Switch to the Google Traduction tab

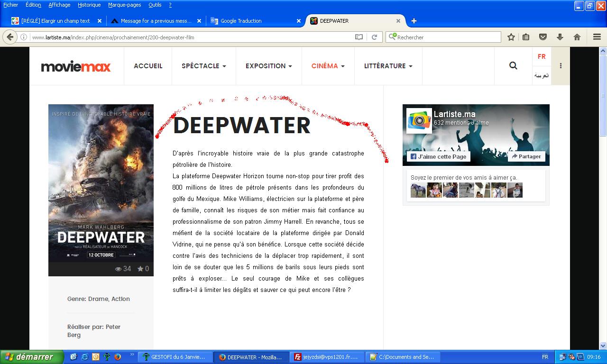(255, 21)
